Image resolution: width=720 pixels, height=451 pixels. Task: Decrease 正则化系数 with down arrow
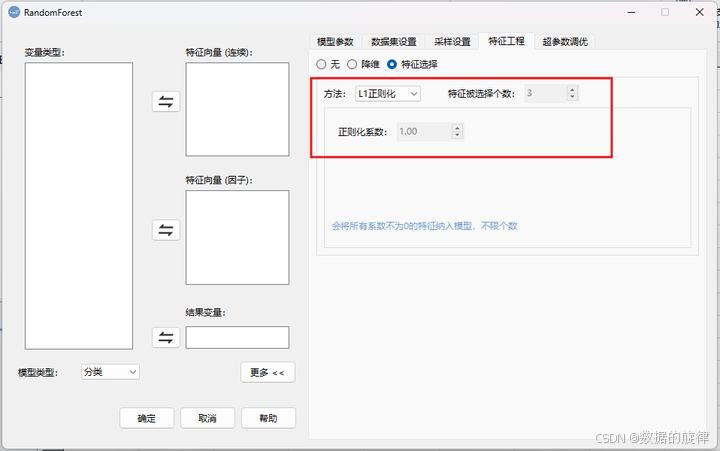click(457, 135)
